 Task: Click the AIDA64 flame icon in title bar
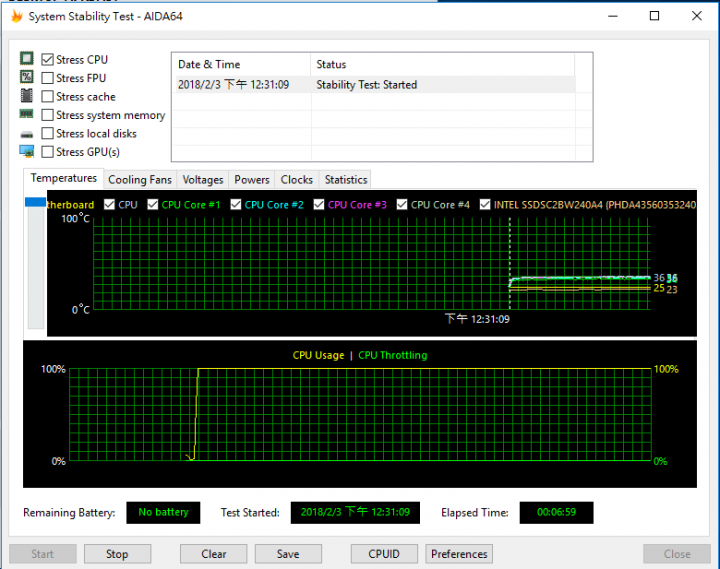tap(17, 17)
